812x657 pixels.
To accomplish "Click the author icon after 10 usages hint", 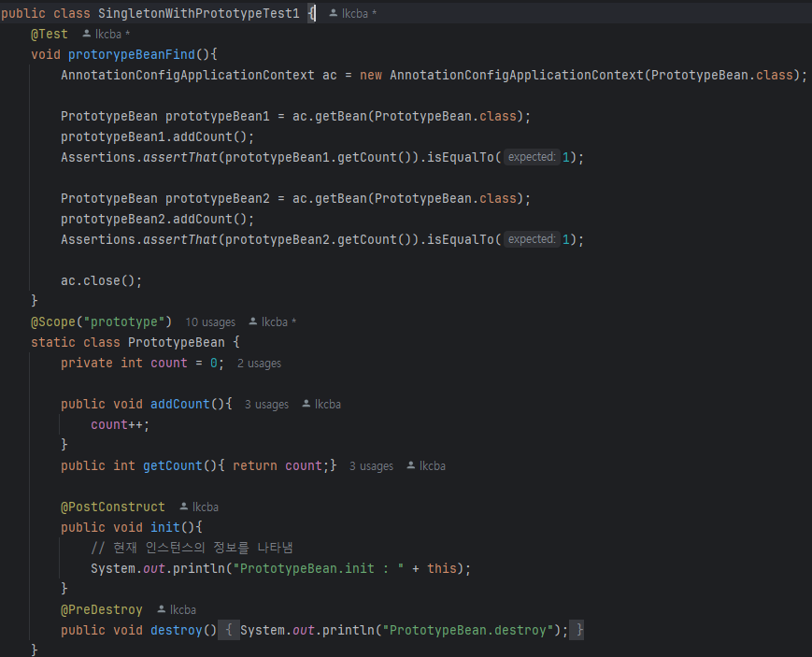I will tap(252, 321).
